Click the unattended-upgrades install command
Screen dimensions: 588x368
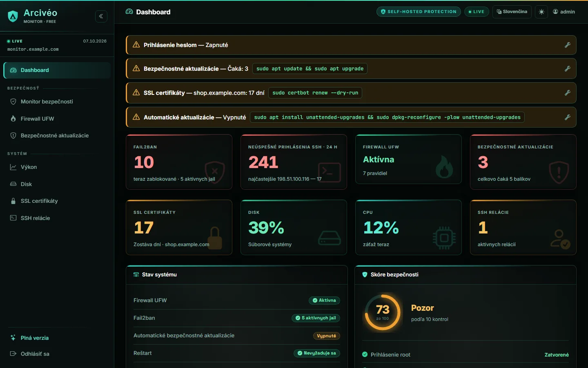(x=387, y=117)
